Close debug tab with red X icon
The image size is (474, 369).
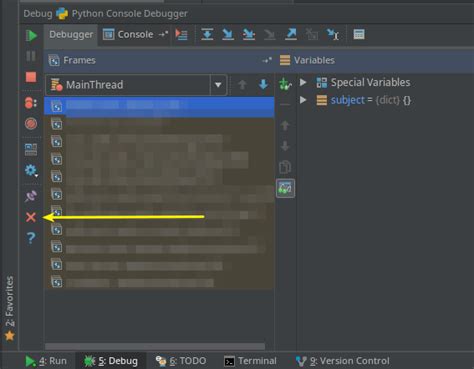[x=31, y=217]
